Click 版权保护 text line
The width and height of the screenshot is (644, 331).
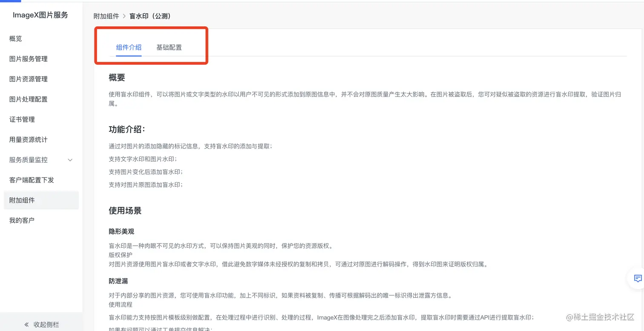coord(121,255)
